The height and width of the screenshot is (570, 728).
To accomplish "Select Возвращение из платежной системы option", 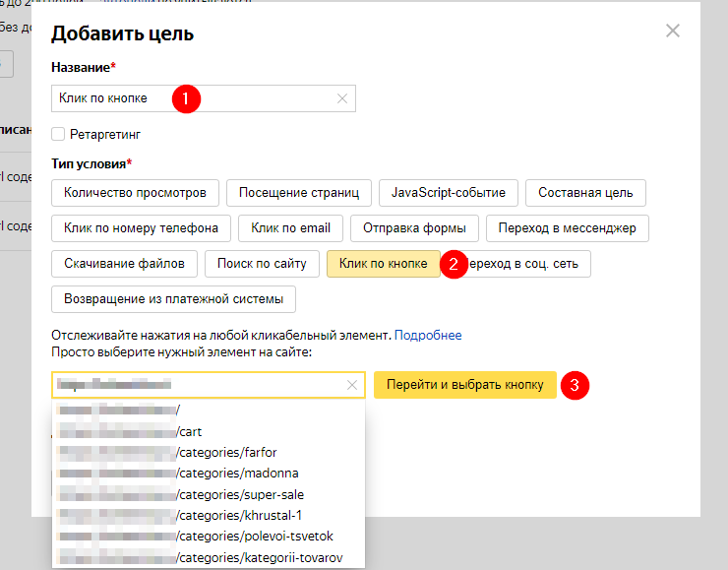I will coord(173,299).
